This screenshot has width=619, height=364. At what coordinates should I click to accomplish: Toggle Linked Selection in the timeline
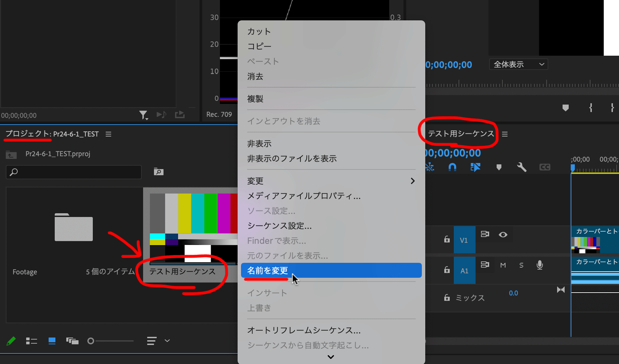click(430, 167)
